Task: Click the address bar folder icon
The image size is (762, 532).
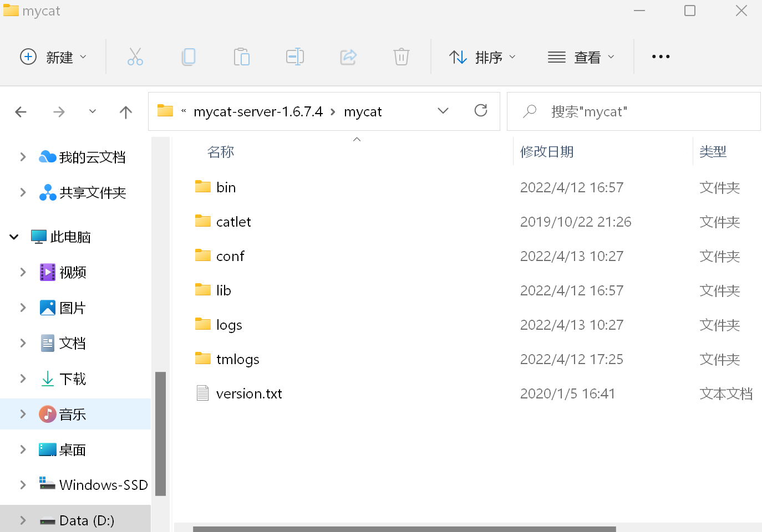Action: [x=165, y=111]
